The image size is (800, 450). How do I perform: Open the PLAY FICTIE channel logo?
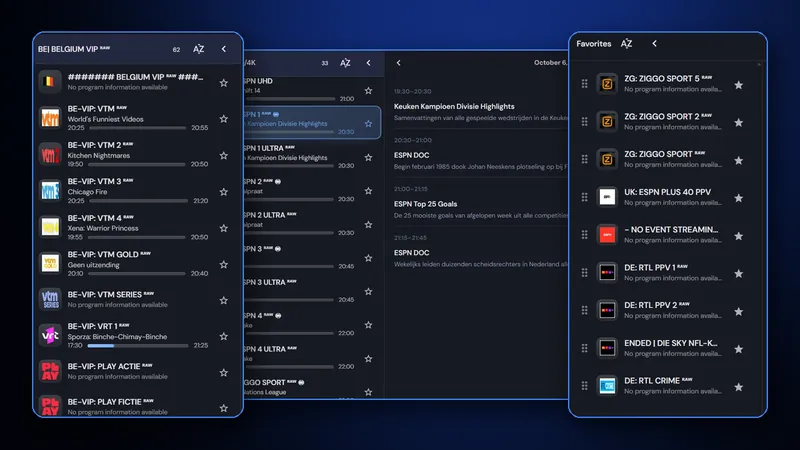click(50, 406)
